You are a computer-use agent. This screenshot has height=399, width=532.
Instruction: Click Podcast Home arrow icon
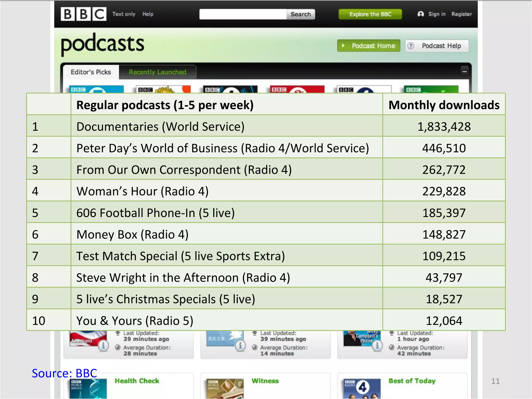click(x=343, y=46)
